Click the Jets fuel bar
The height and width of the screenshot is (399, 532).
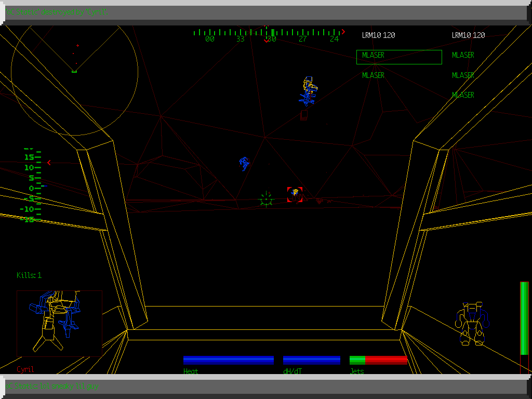tap(378, 359)
